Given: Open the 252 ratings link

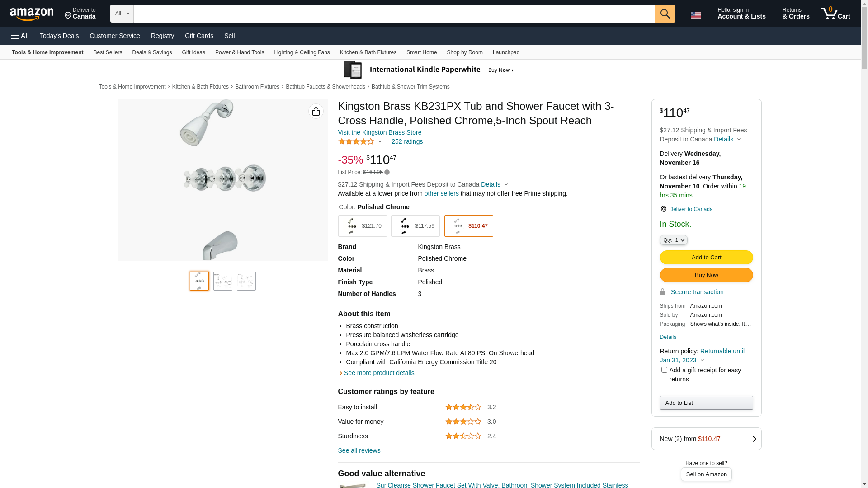Looking at the screenshot, I should point(407,141).
